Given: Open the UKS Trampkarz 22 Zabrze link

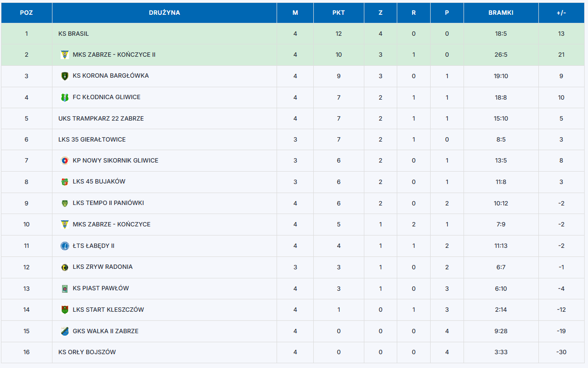Looking at the screenshot, I should [101, 119].
